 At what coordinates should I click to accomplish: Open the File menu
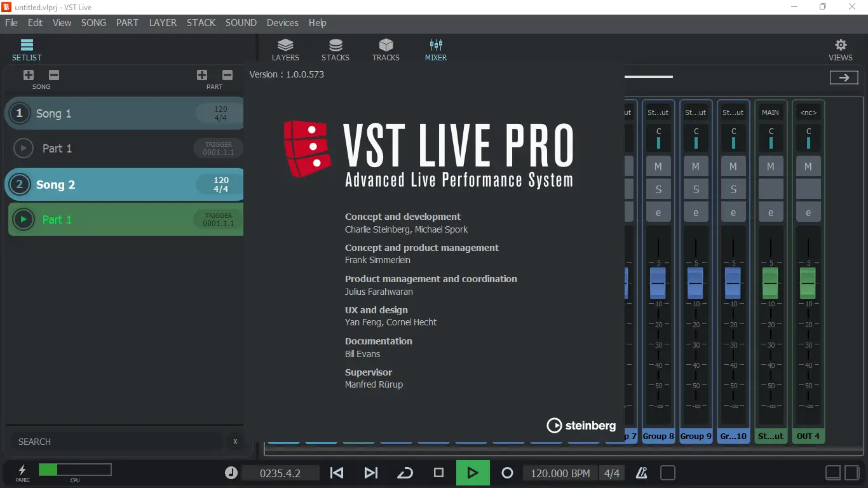point(11,23)
